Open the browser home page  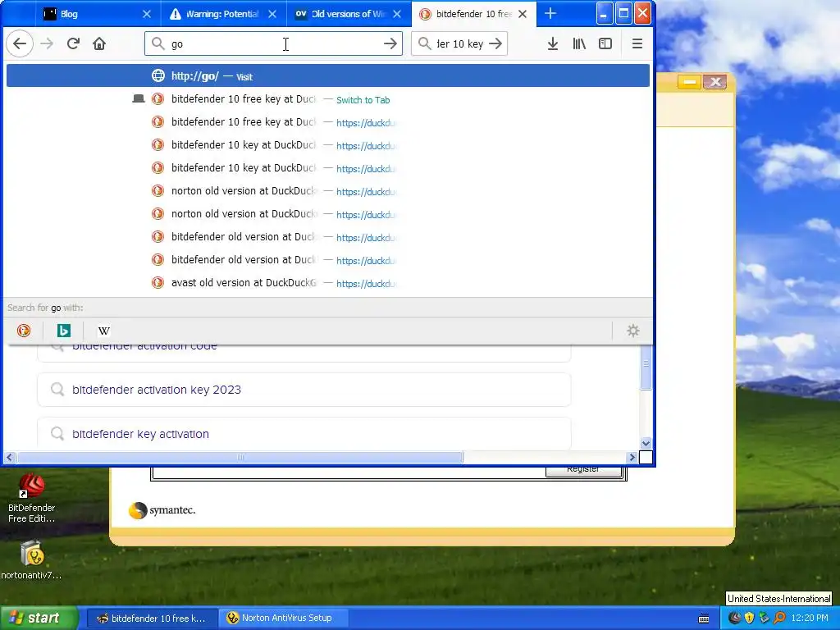pos(99,44)
